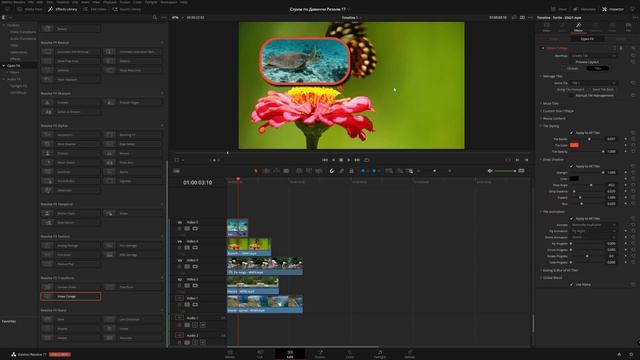The width and height of the screenshot is (640, 360).
Task: Jump to last frame button
Action: pyautogui.click(x=357, y=160)
